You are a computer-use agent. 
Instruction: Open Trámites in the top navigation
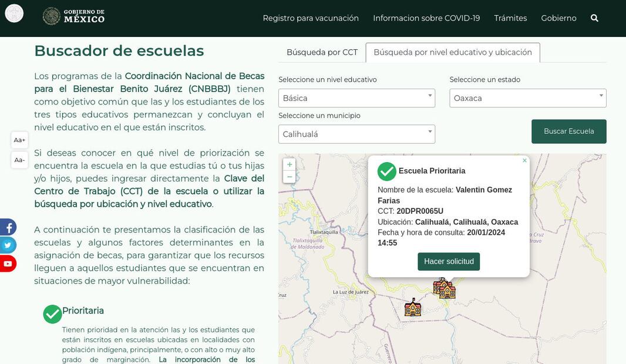[x=510, y=18]
